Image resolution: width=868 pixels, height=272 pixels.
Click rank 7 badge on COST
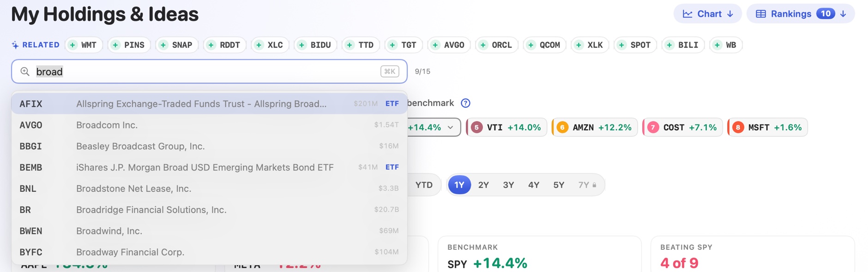[653, 127]
